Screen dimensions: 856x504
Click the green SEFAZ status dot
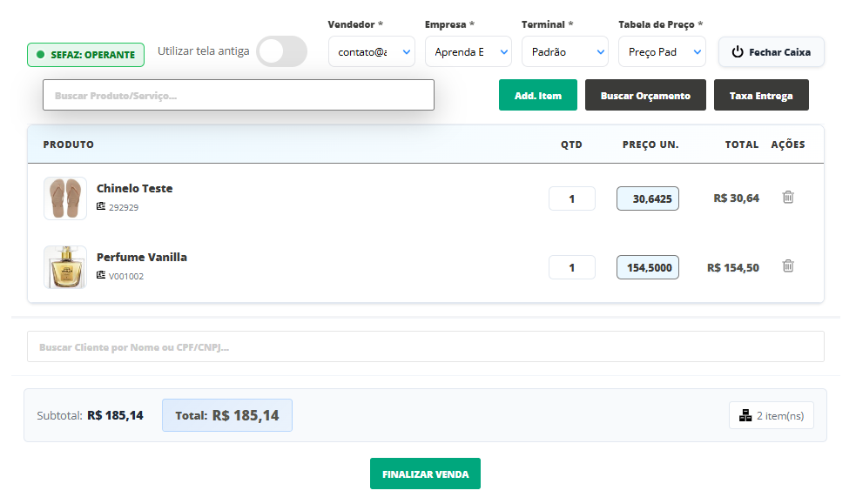(41, 55)
